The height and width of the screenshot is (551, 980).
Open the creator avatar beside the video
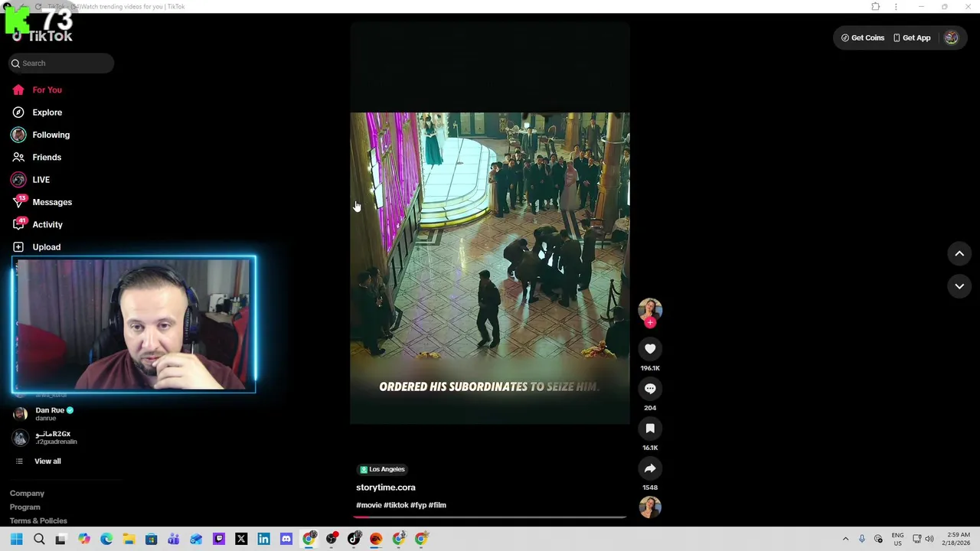tap(650, 308)
